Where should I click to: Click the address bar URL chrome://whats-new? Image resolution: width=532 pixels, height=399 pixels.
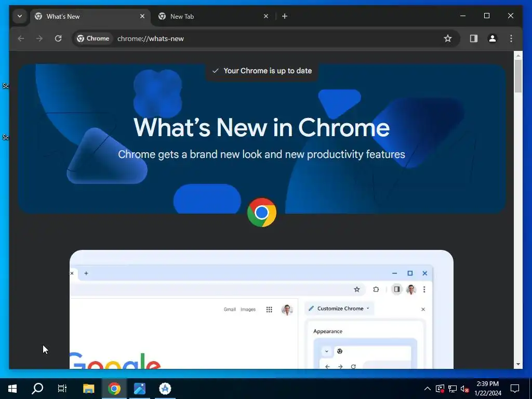151,38
